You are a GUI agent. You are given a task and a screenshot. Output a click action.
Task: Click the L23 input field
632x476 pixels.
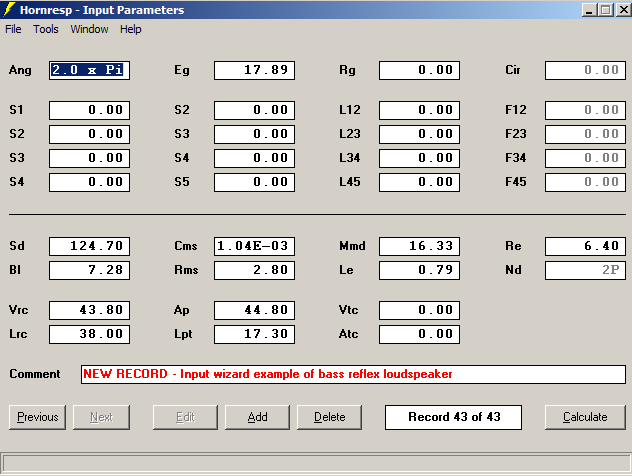tap(419, 134)
